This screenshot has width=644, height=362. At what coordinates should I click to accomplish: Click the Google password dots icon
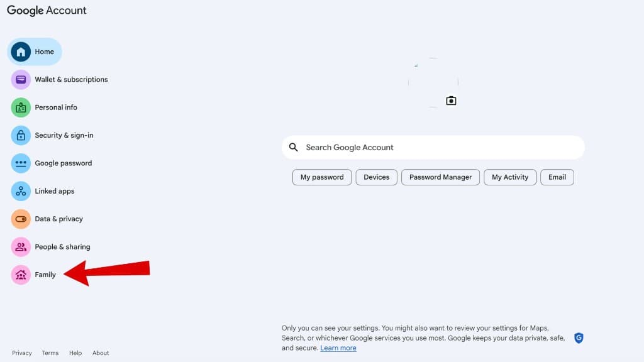(21, 163)
